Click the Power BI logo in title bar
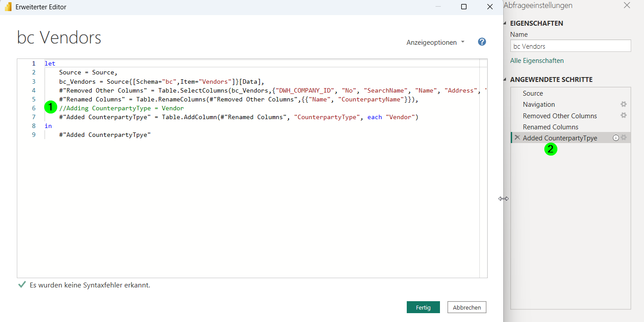644x322 pixels. pos(8,7)
